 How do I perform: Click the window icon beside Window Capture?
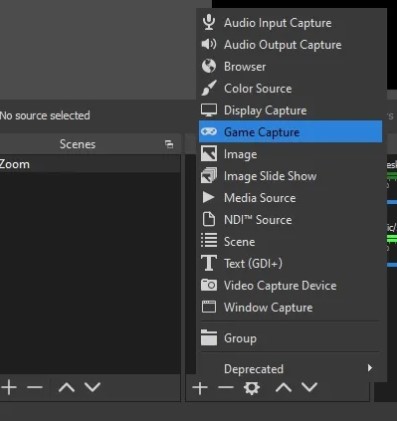click(x=209, y=307)
